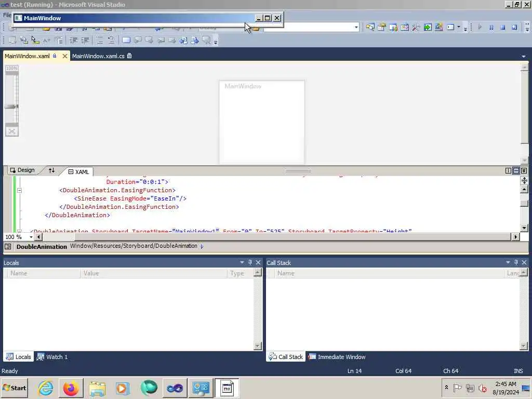Open Windows Explorer folder taskbar icon
This screenshot has height=399, width=532.
[97, 388]
